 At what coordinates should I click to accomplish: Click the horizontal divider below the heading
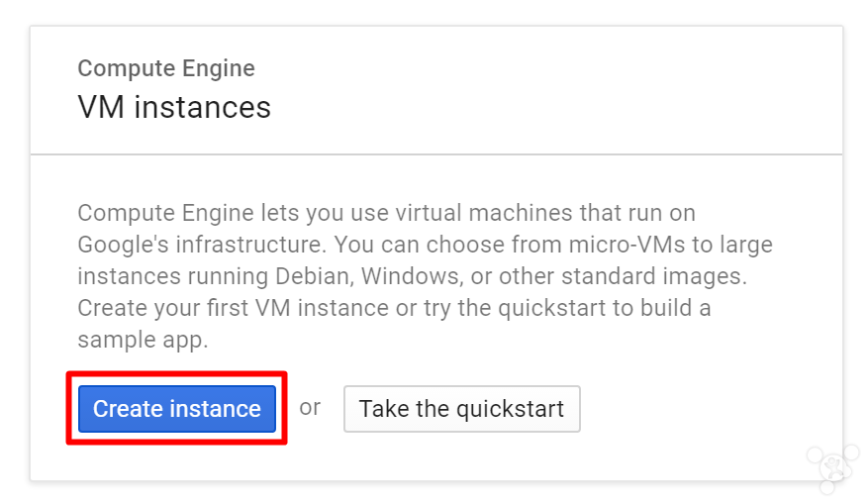(x=436, y=153)
